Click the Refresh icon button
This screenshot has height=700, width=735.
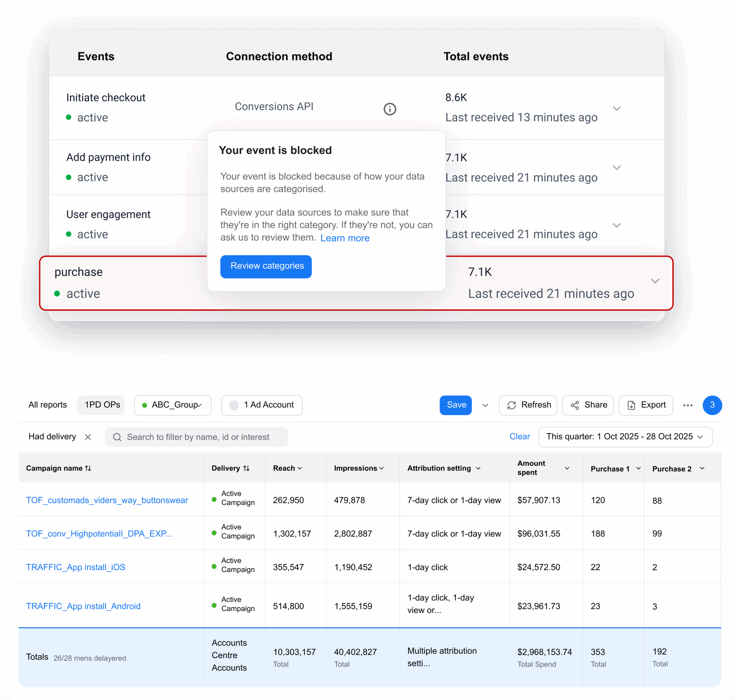pyautogui.click(x=528, y=405)
